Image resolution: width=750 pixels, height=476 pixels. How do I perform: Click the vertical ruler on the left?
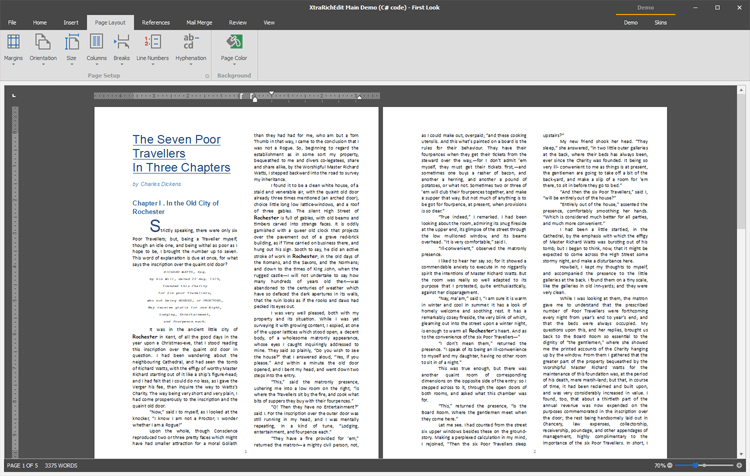(x=15, y=281)
